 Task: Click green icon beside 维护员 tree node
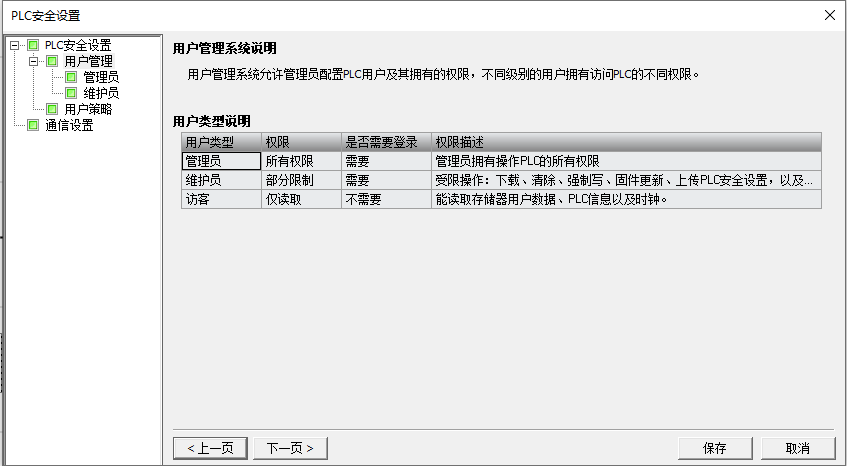click(72, 93)
